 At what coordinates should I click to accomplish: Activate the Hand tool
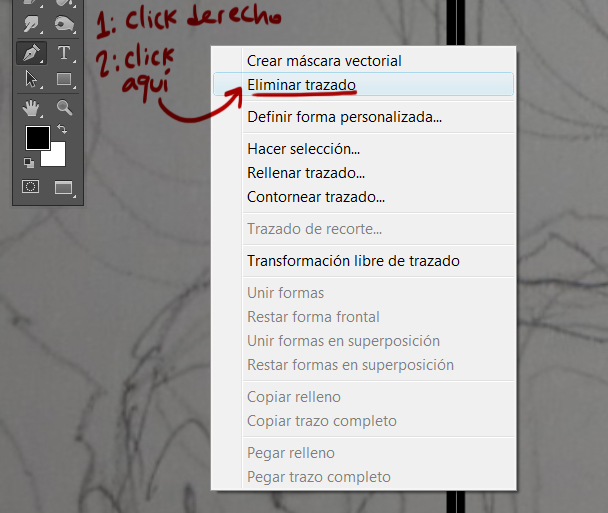click(x=31, y=108)
